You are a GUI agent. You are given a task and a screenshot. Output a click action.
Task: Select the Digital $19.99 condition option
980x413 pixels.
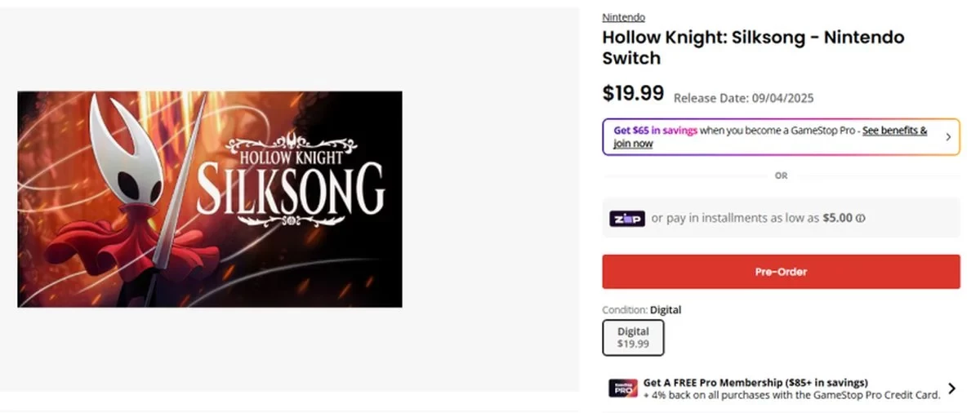tap(633, 338)
